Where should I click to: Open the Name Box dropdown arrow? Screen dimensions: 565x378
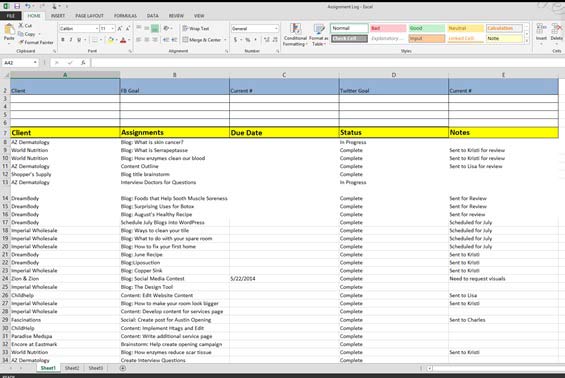[x=35, y=63]
